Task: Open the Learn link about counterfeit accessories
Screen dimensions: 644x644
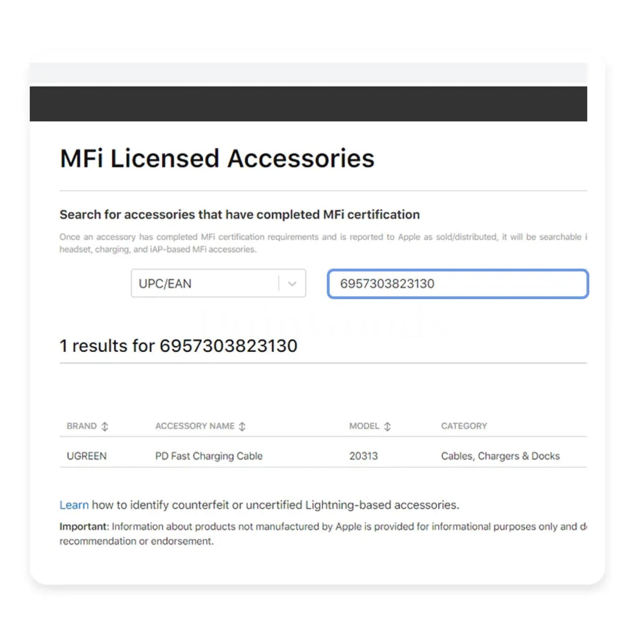Action: (74, 505)
